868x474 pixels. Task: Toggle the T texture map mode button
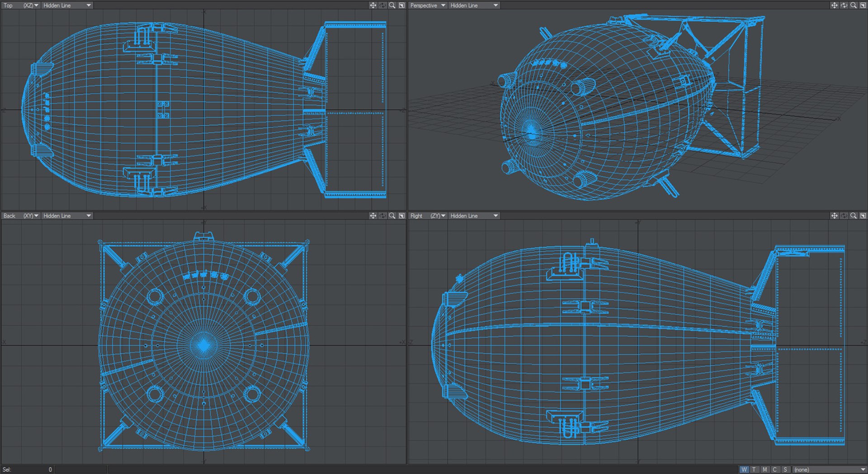click(x=754, y=469)
